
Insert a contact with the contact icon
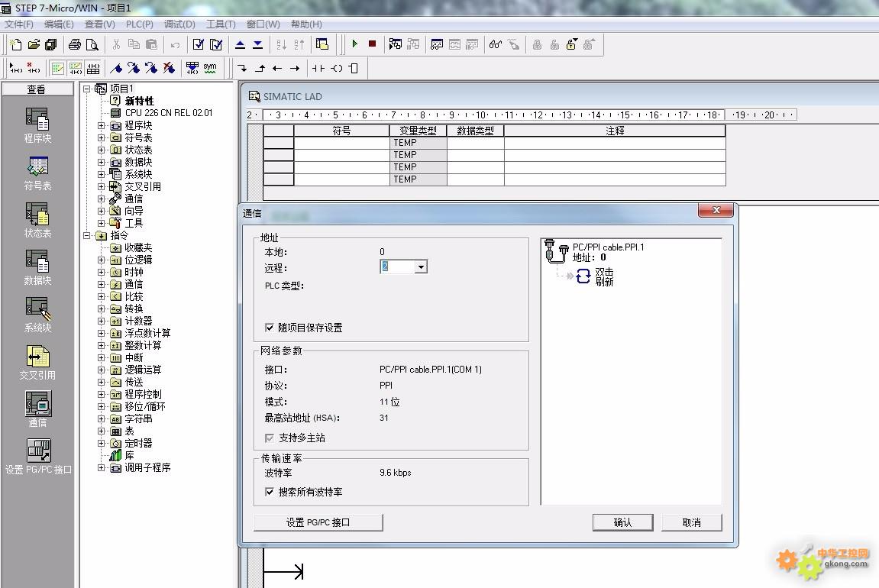318,69
